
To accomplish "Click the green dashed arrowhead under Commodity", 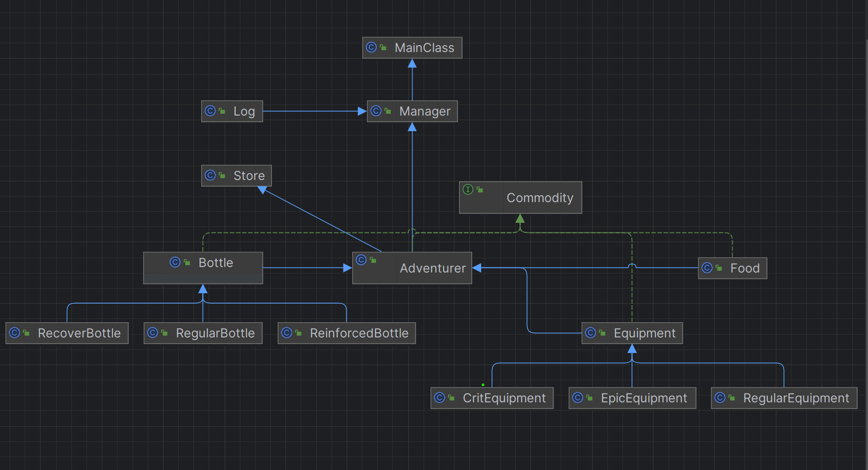I will [520, 218].
